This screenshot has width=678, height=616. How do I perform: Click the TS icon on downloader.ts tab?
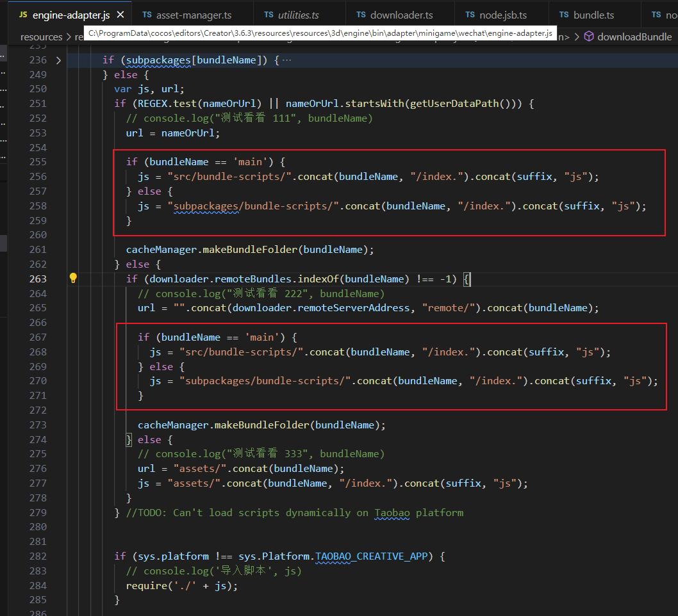tap(361, 15)
